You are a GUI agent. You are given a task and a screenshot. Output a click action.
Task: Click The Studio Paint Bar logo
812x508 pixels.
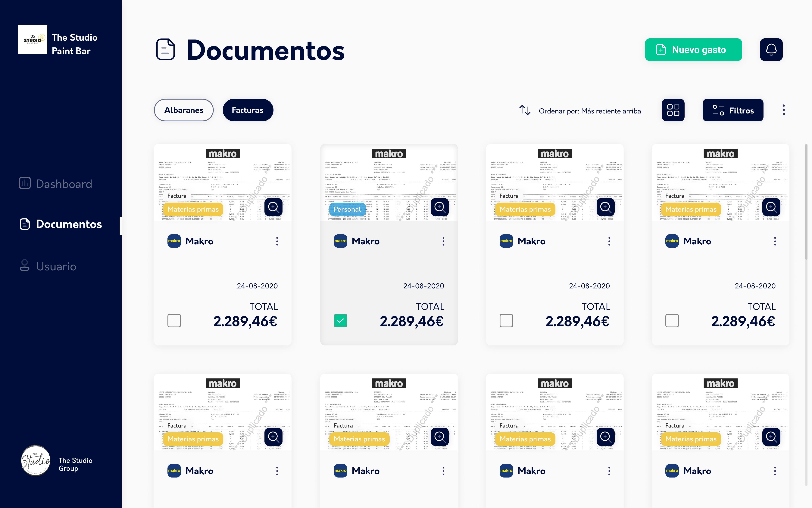(x=33, y=40)
